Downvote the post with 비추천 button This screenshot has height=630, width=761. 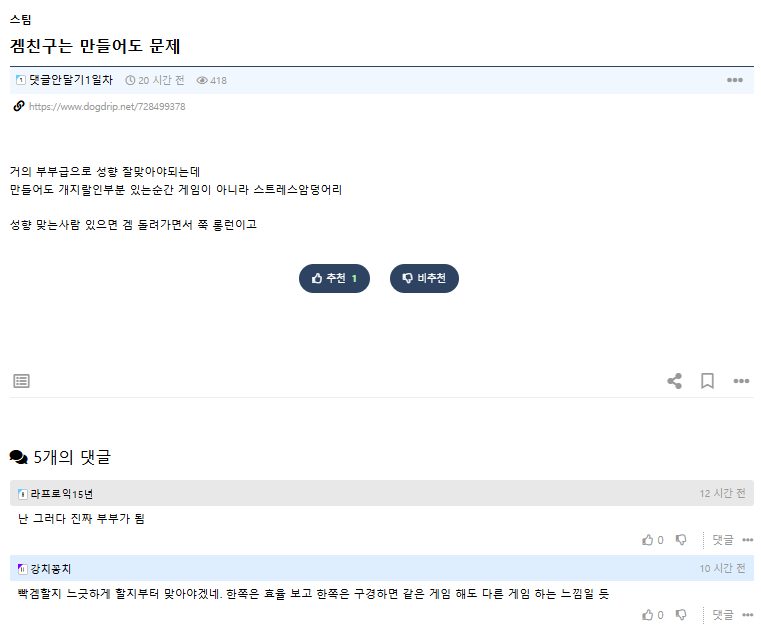click(x=424, y=279)
